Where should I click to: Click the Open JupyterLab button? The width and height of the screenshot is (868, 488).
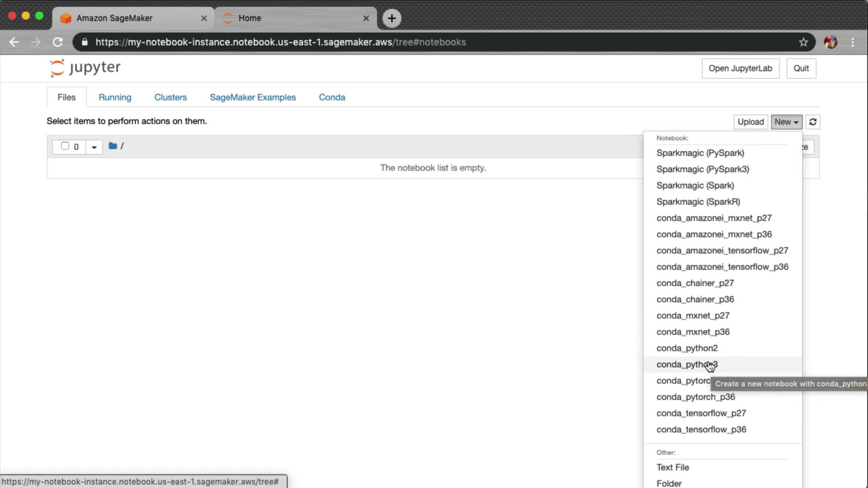(740, 68)
